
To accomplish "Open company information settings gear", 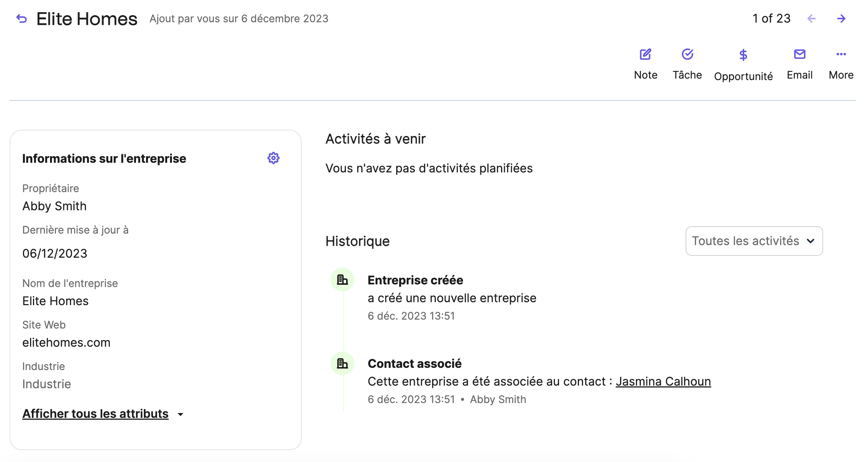I will (x=273, y=158).
